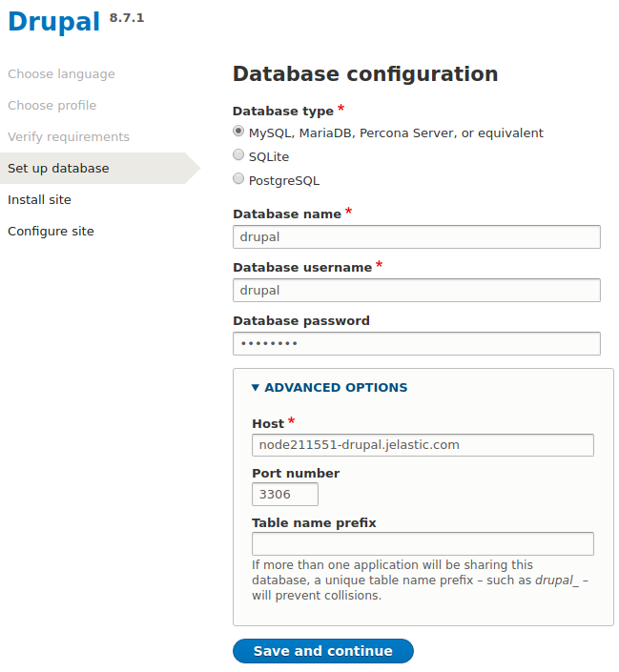
Task: Open the Choose profile installer step
Action: 52,106
